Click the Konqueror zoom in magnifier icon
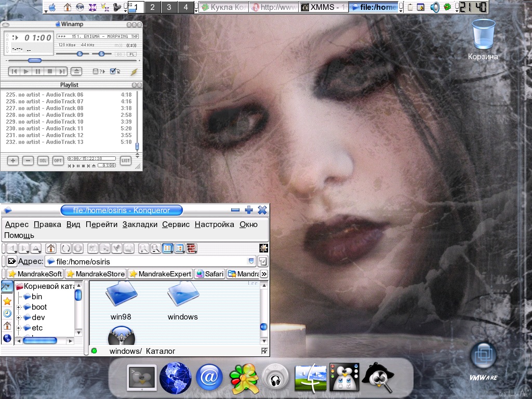This screenshot has height=399, width=532. click(x=143, y=248)
